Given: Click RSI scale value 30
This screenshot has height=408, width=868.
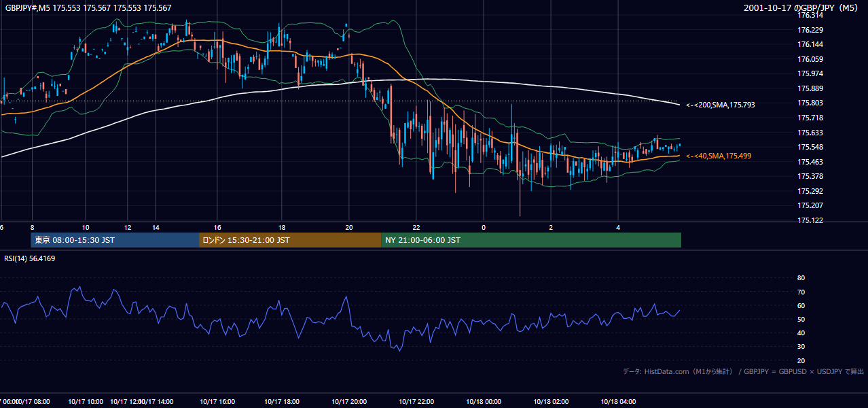Looking at the screenshot, I should pyautogui.click(x=801, y=347).
